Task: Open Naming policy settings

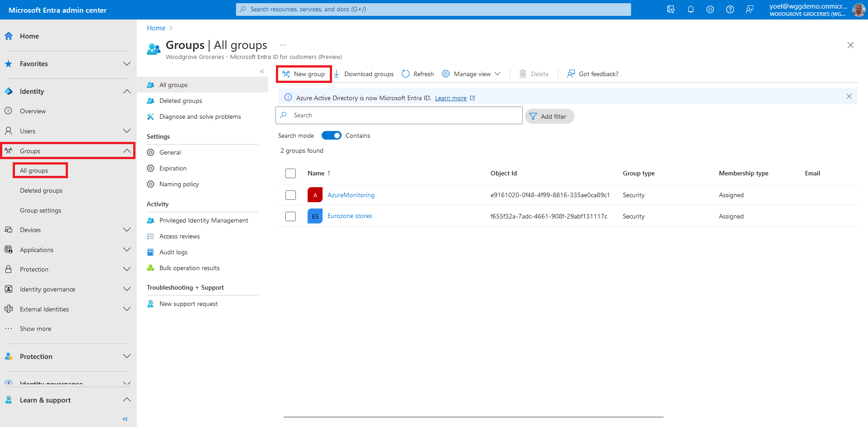Action: point(179,184)
